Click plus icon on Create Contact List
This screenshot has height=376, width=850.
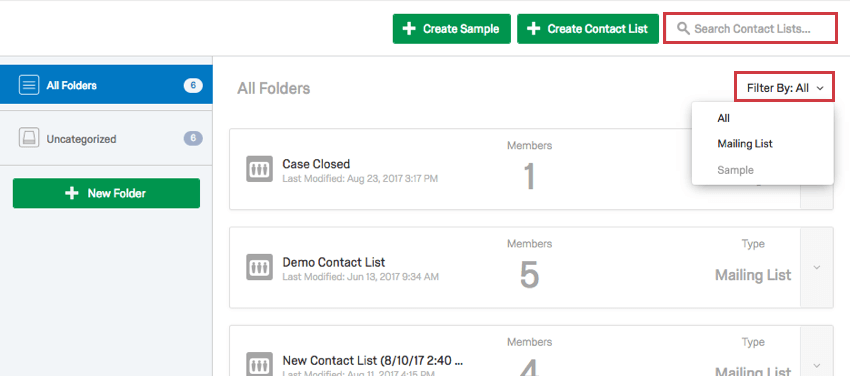(x=534, y=29)
